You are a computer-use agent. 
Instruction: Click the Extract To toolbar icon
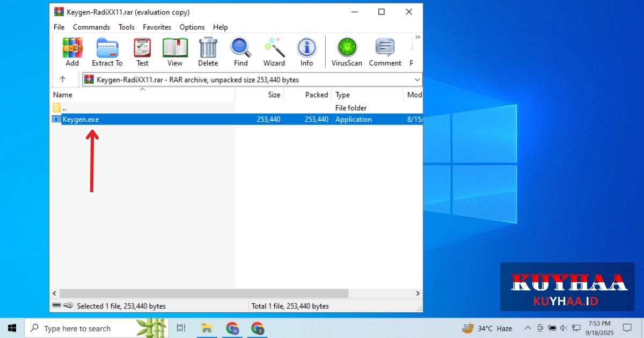(x=107, y=52)
